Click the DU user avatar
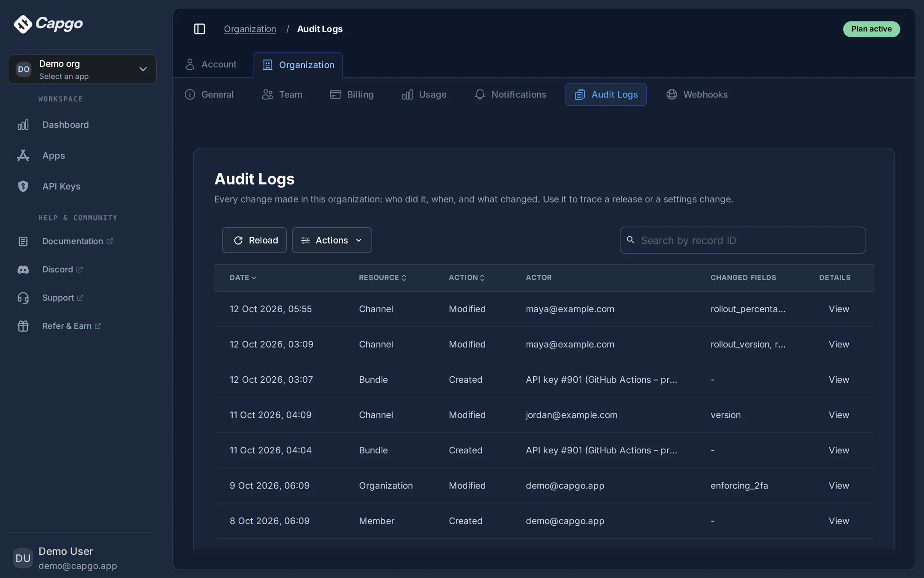This screenshot has width=924, height=578. point(23,558)
